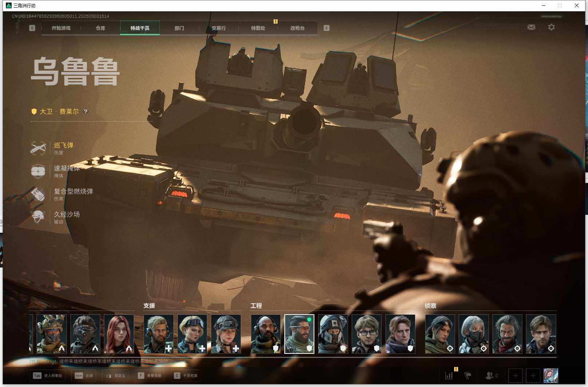Image resolution: width=588 pixels, height=387 pixels.
Task: Switch to the 仓库 tab
Action: (x=100, y=28)
